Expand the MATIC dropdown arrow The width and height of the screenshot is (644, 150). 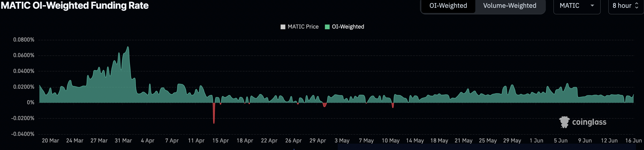tap(592, 5)
